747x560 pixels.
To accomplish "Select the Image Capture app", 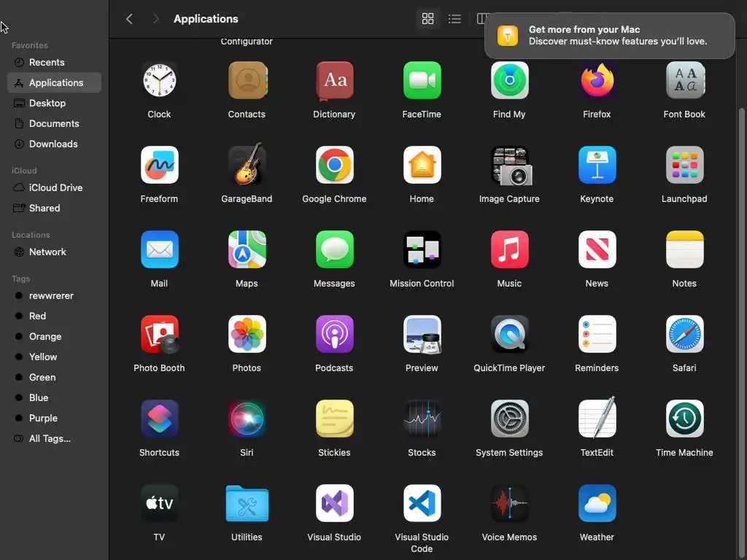I will pos(511,166).
